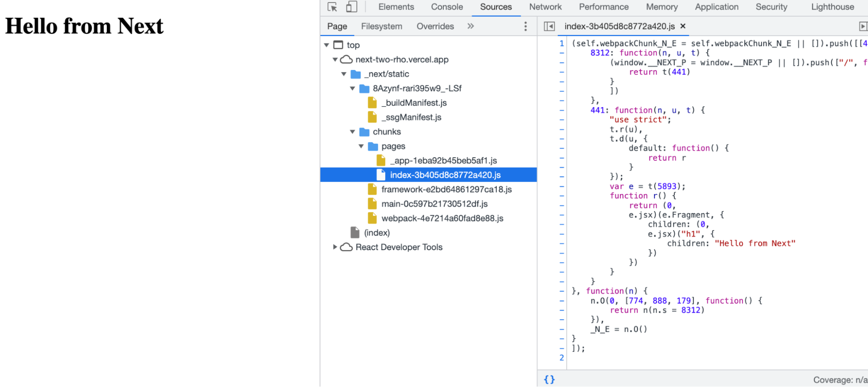Toggle the device toolbar icon

[x=351, y=7]
